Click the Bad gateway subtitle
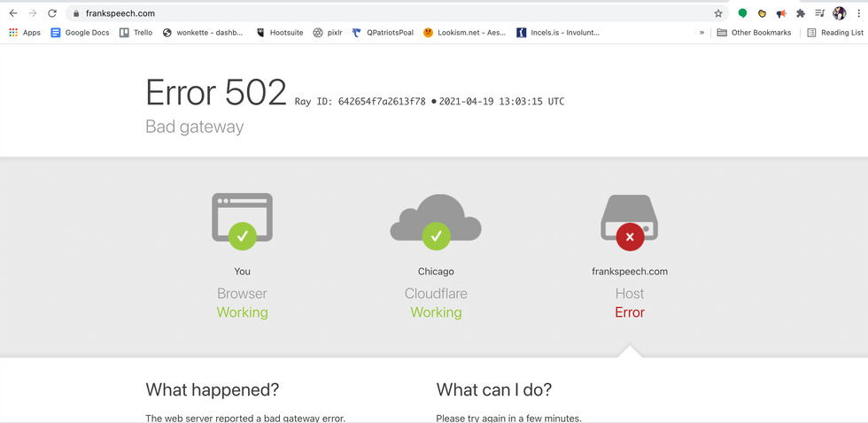868x423 pixels. pyautogui.click(x=194, y=127)
